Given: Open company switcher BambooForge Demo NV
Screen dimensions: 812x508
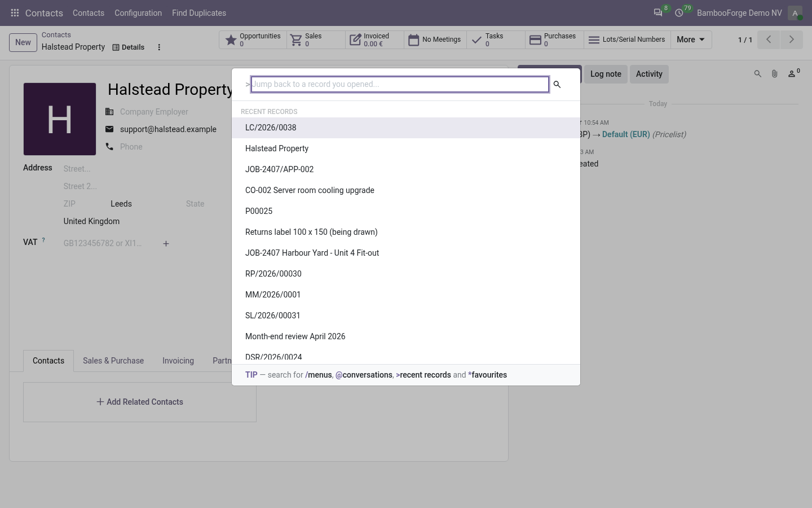Looking at the screenshot, I should pos(739,13).
